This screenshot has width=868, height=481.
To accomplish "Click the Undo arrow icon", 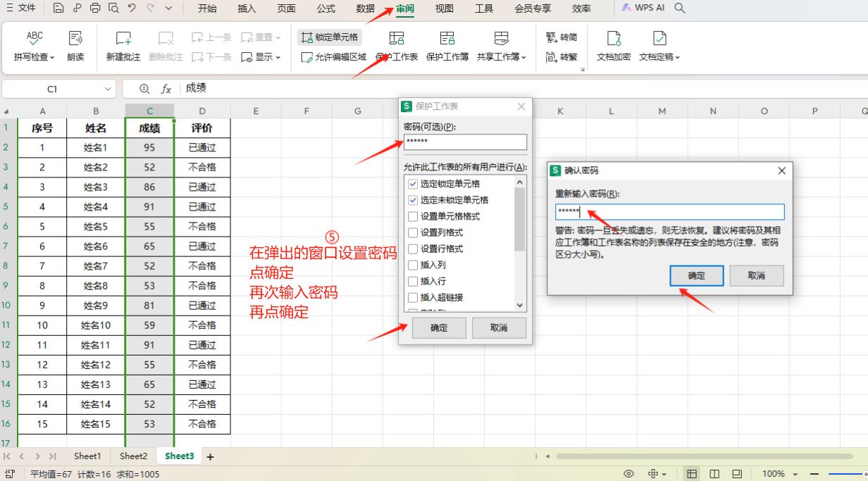I will (x=132, y=8).
